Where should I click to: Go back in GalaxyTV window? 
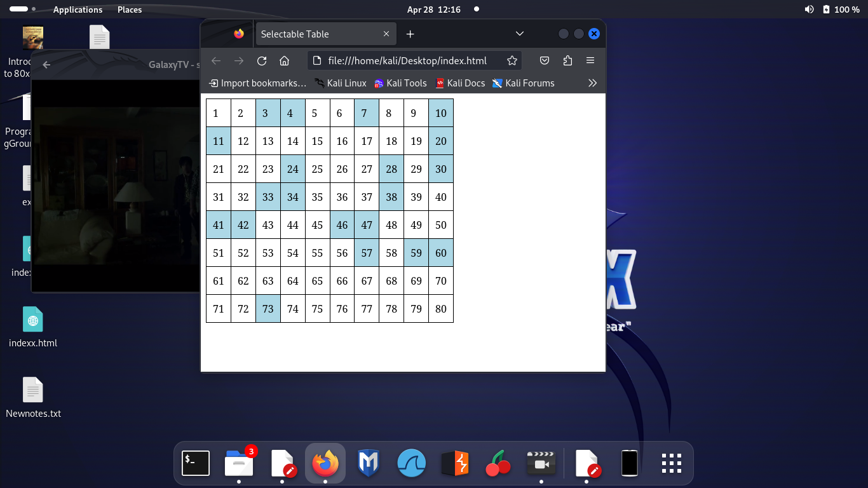pos(46,65)
